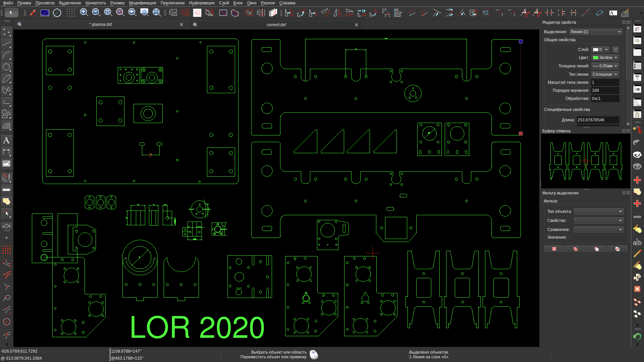Click the text edit 'A' icon in top toolbar
Viewport: 644px width, 362px height.
click(x=613, y=13)
